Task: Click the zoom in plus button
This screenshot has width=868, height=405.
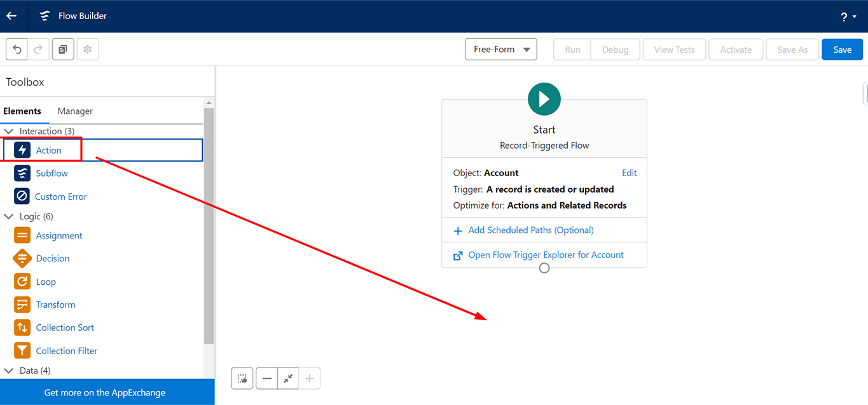Action: (x=310, y=378)
